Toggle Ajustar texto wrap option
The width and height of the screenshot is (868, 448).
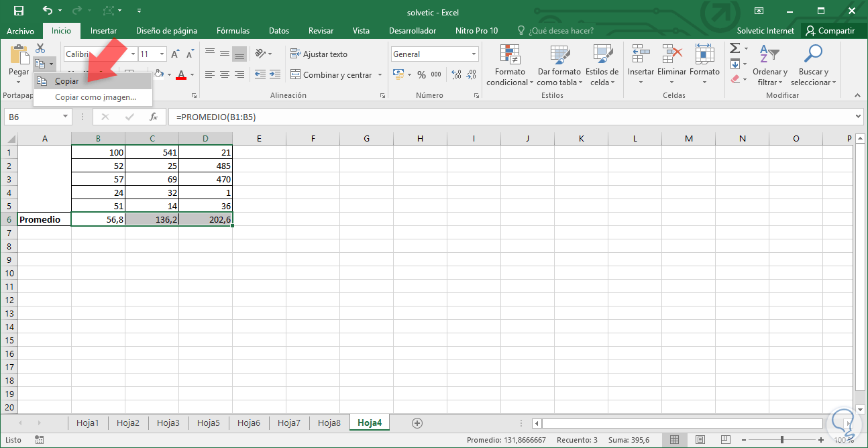(x=319, y=54)
